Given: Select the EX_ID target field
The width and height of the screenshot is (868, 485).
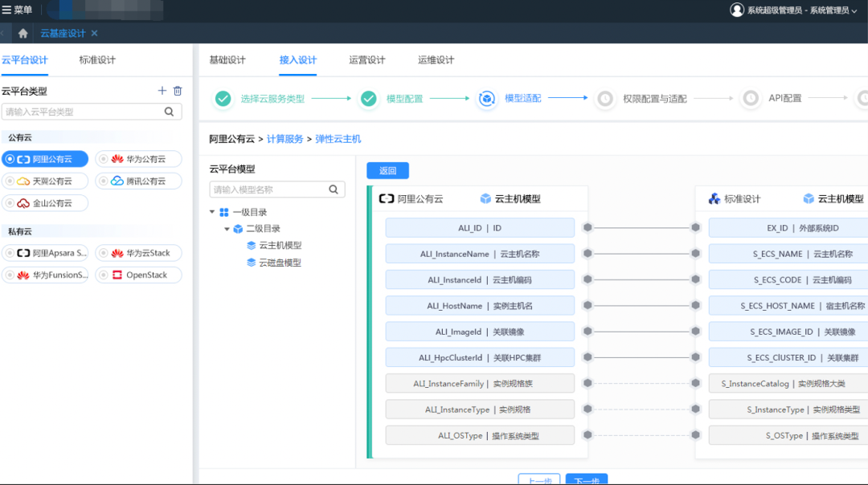Looking at the screenshot, I should (x=788, y=228).
